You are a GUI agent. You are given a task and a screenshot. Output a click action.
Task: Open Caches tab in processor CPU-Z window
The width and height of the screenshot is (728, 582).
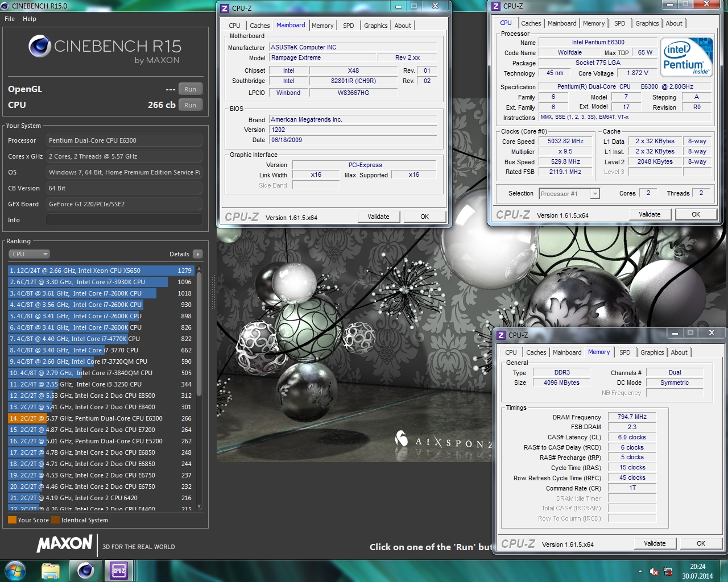(x=531, y=23)
